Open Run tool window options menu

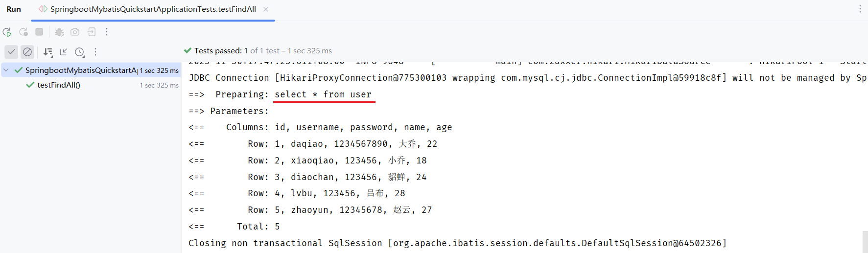[x=860, y=9]
